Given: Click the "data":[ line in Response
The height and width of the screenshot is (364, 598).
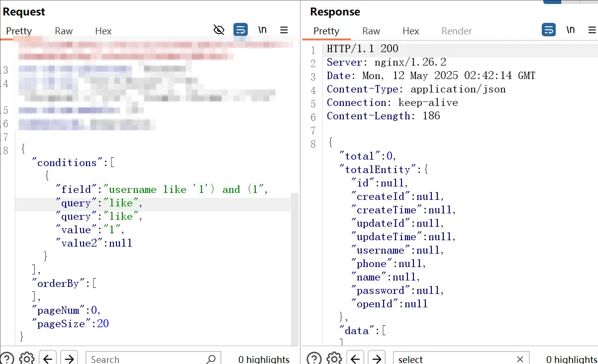Looking at the screenshot, I should click(363, 331).
